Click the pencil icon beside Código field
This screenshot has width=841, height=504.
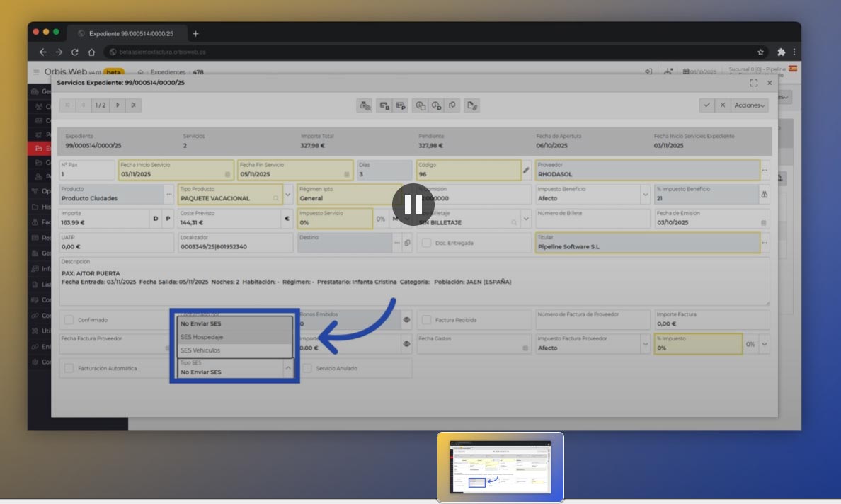pyautogui.click(x=526, y=170)
